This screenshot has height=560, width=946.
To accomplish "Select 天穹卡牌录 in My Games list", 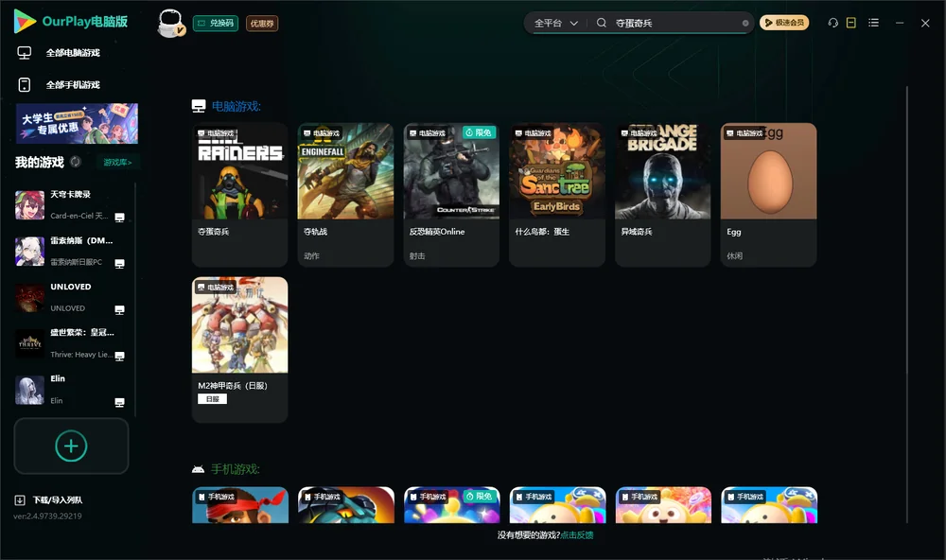I will tap(71, 205).
